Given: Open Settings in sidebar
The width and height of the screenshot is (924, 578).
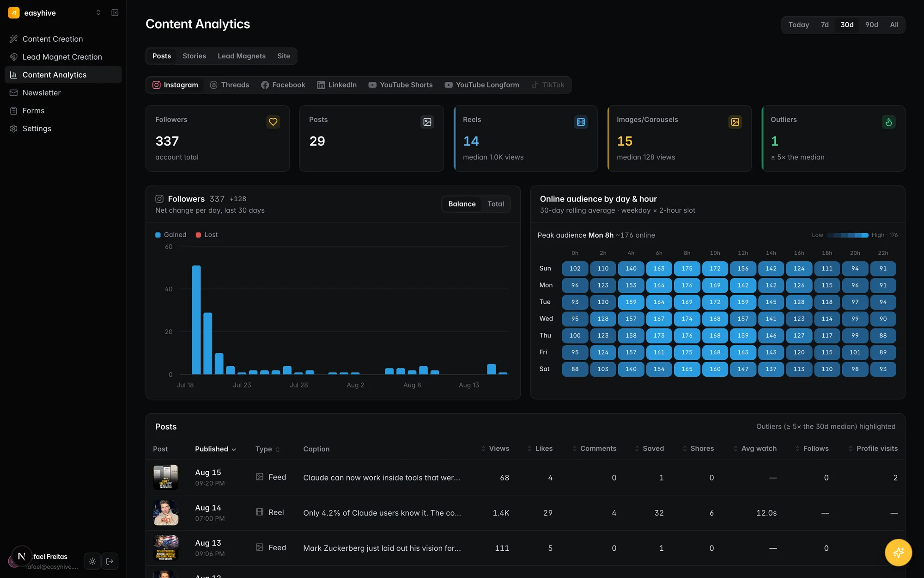Looking at the screenshot, I should [63, 129].
